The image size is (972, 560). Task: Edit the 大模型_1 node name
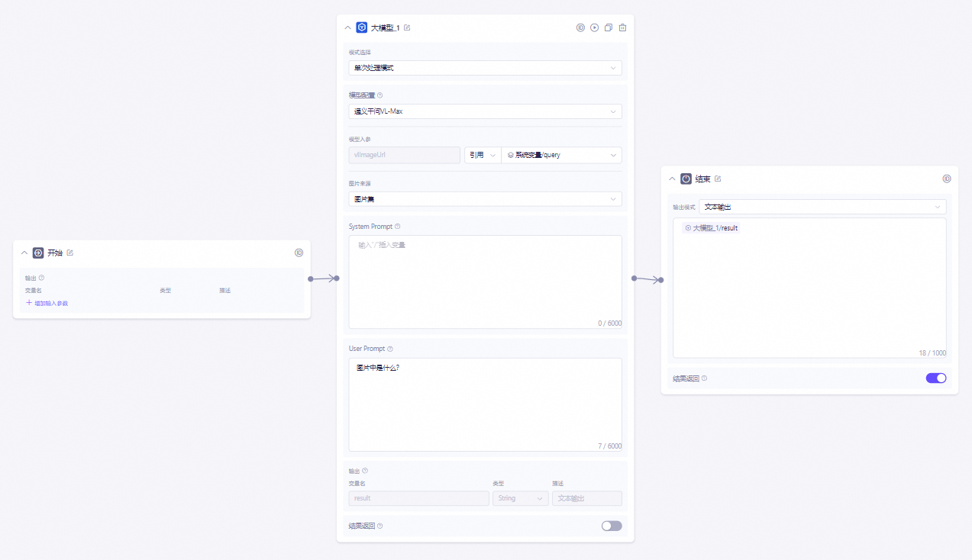(407, 27)
